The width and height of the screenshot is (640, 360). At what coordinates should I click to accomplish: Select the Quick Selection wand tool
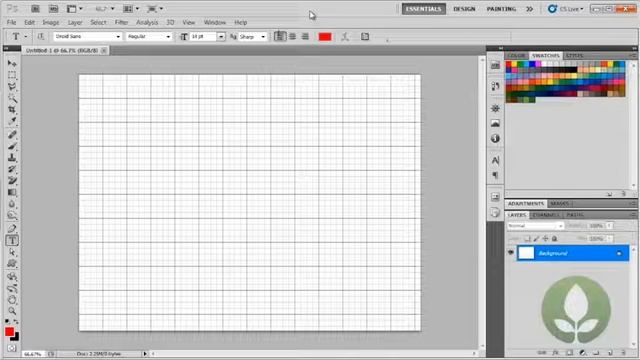pyautogui.click(x=12, y=98)
